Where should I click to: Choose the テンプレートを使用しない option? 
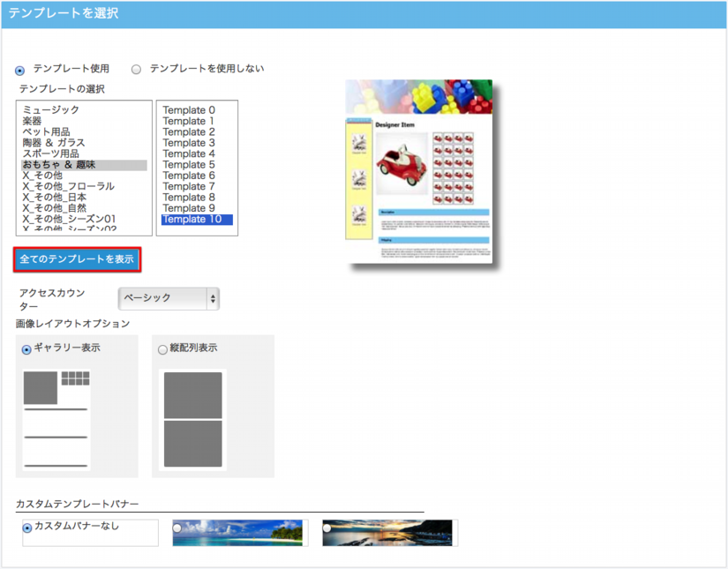pos(137,69)
